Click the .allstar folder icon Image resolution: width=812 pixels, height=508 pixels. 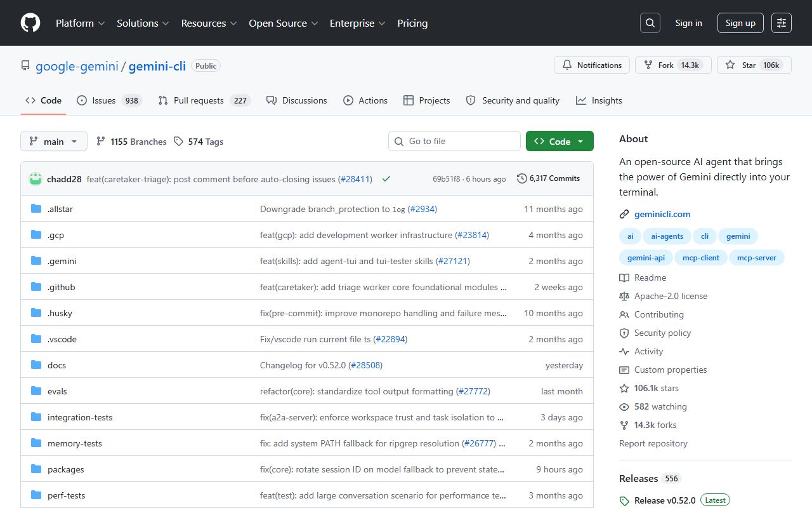click(36, 209)
